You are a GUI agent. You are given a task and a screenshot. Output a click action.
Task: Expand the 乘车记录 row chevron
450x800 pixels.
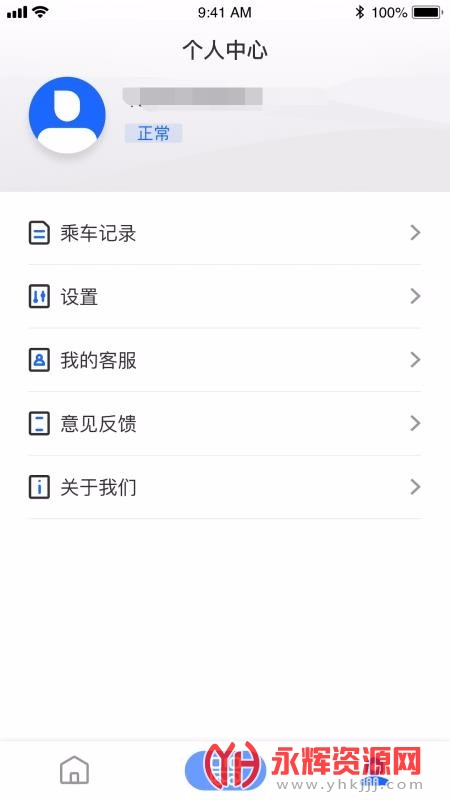tap(415, 233)
